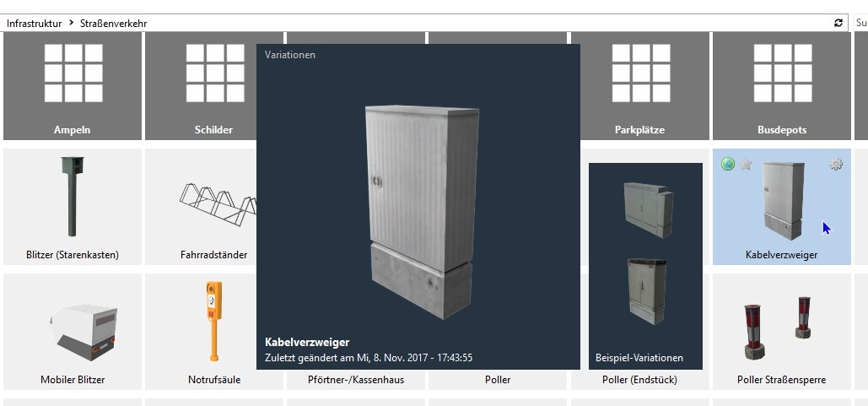Expand the breadcrumb arrow after Infrastruktur

coord(72,24)
